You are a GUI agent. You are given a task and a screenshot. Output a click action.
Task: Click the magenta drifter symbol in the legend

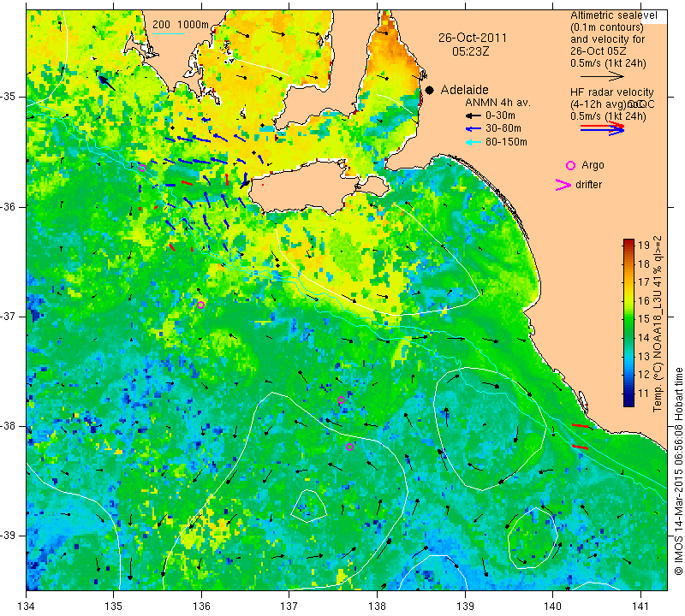click(x=563, y=185)
